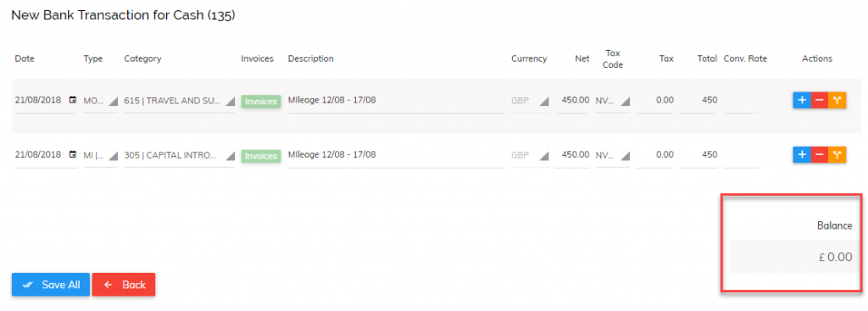
Task: Delete second row with red minus icon
Action: coord(820,154)
